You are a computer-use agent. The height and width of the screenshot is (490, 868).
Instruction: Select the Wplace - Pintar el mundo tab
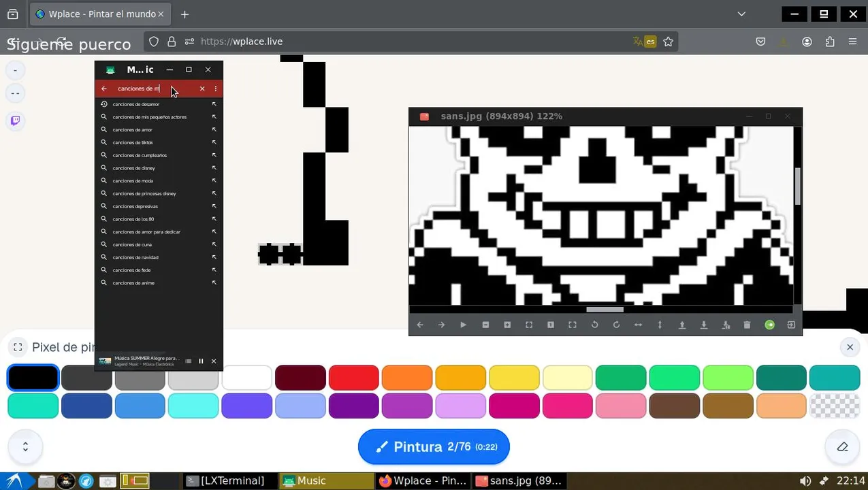tap(100, 14)
